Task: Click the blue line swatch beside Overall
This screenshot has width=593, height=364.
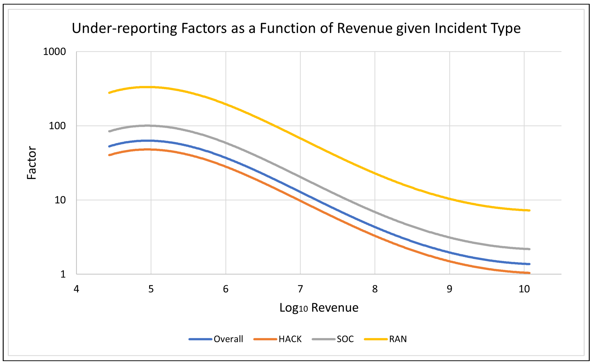Action: click(200, 339)
